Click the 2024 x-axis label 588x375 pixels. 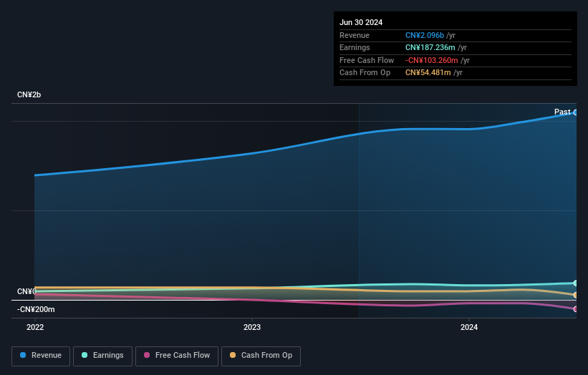coord(469,327)
